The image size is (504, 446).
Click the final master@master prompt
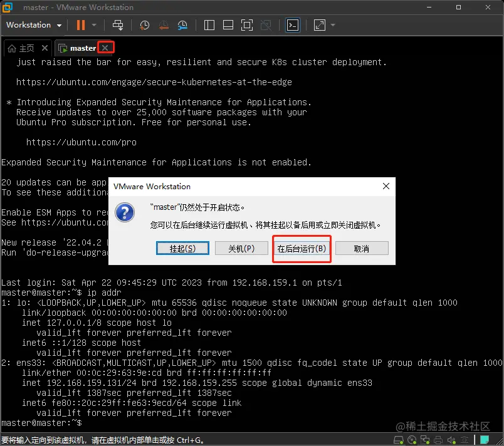[41, 423]
